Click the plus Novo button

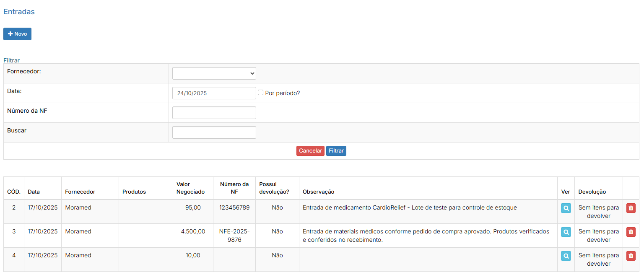(17, 34)
